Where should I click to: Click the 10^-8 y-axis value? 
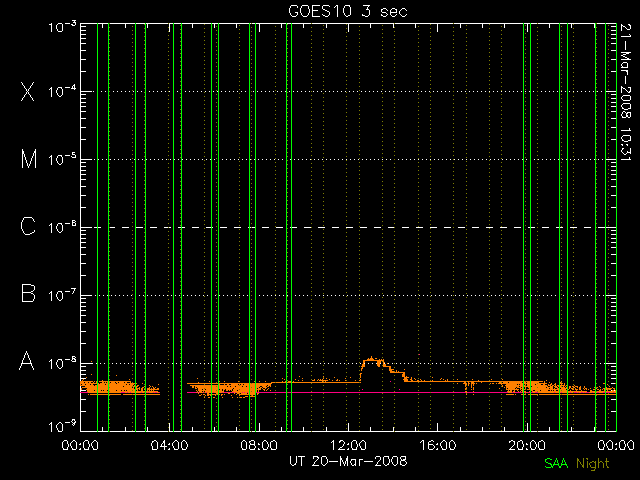(62, 363)
